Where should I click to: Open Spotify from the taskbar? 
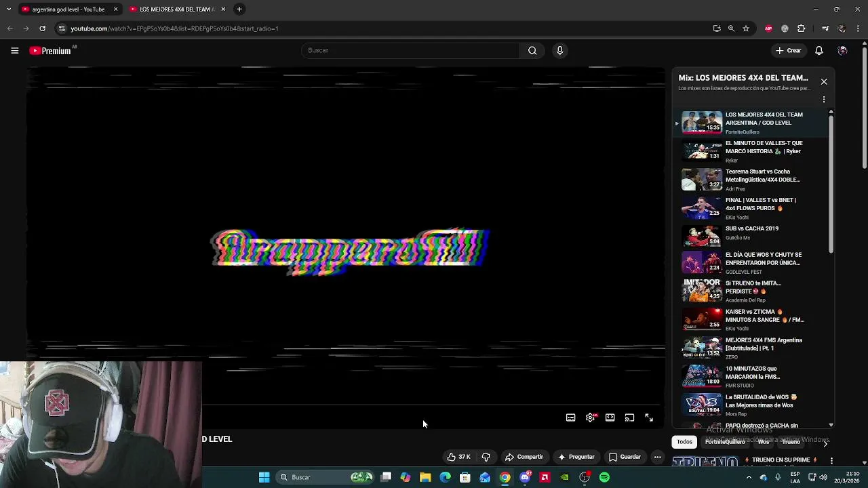(x=604, y=477)
